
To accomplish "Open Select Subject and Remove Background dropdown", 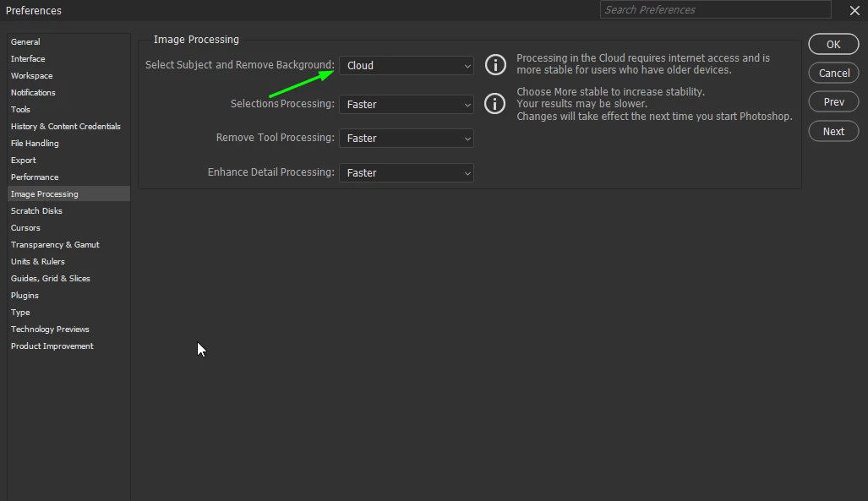I will [407, 65].
